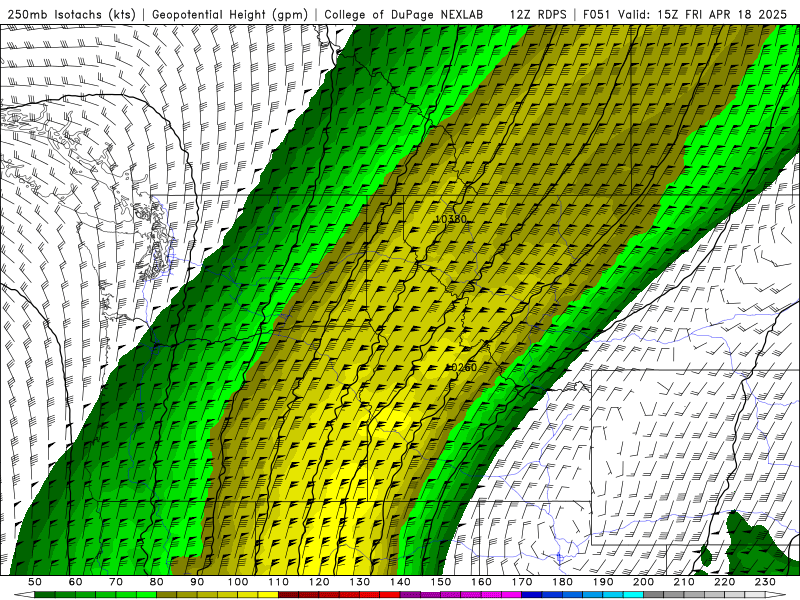The width and height of the screenshot is (800, 600).
Task: Click the '12Z RDPS' model run label
Action: (538, 14)
